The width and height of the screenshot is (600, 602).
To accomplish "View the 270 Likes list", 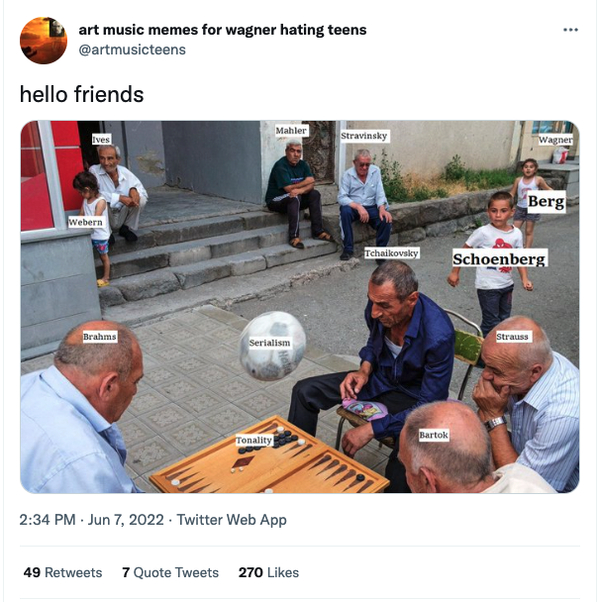I will (x=268, y=572).
